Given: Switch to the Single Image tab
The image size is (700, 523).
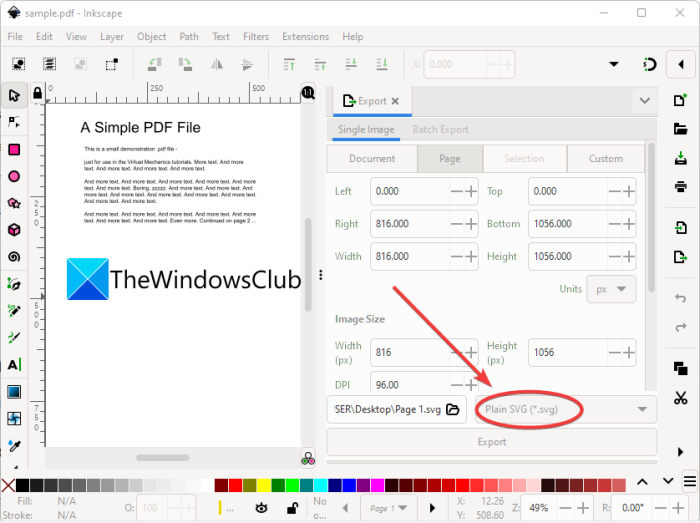Looking at the screenshot, I should (366, 129).
